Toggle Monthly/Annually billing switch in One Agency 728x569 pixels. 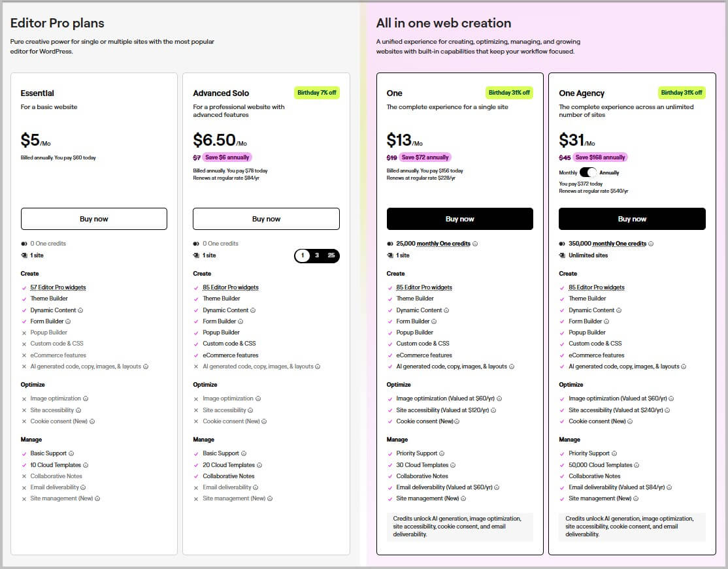tap(587, 172)
